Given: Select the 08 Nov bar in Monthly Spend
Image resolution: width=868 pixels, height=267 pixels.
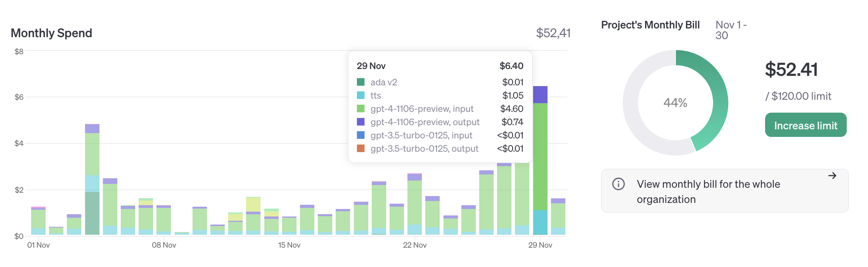Looking at the screenshot, I should (164, 221).
